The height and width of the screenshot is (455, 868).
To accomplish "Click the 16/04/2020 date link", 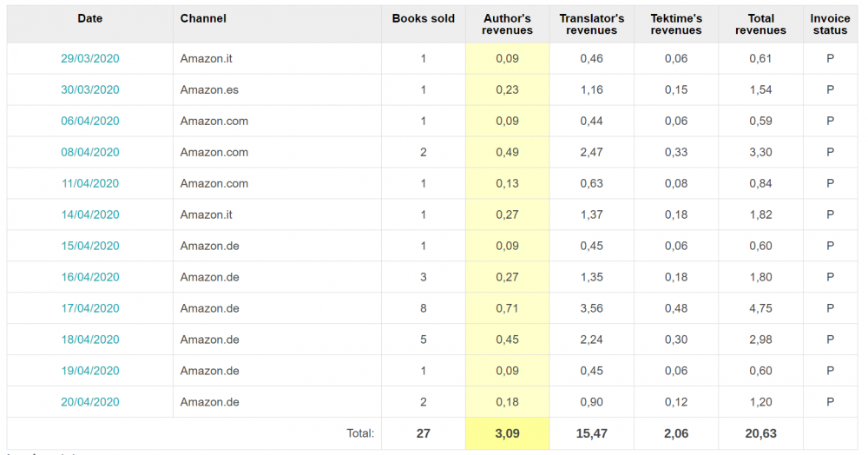I will pyautogui.click(x=89, y=278).
